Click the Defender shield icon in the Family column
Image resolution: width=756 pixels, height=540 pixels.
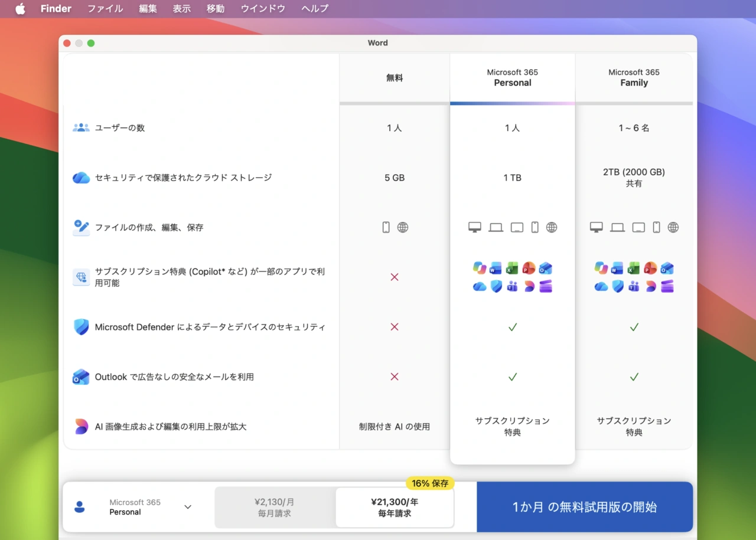[618, 286]
